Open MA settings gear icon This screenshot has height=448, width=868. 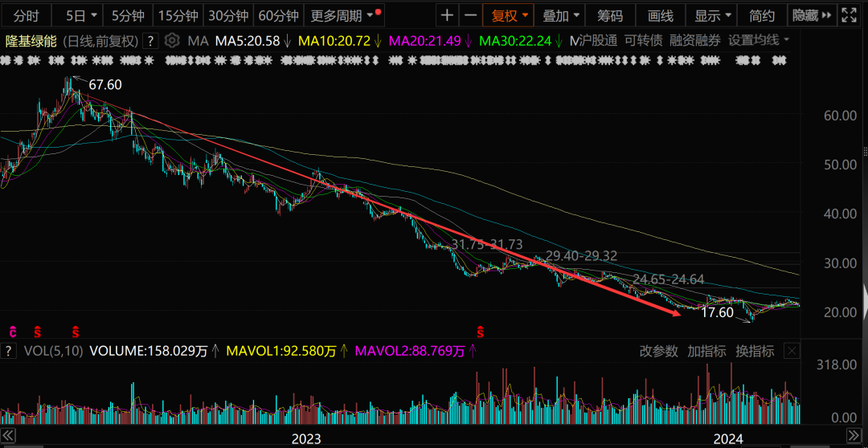(172, 40)
